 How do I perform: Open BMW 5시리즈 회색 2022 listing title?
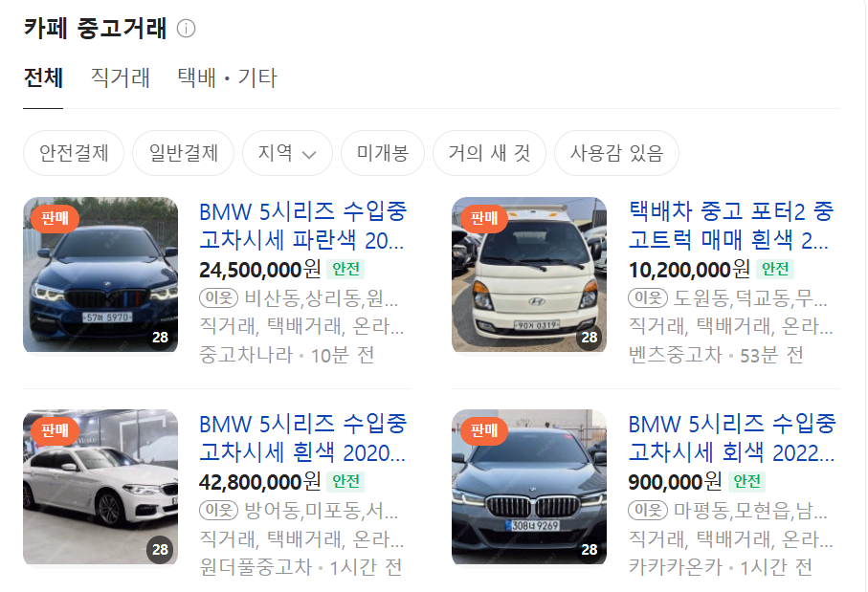731,438
